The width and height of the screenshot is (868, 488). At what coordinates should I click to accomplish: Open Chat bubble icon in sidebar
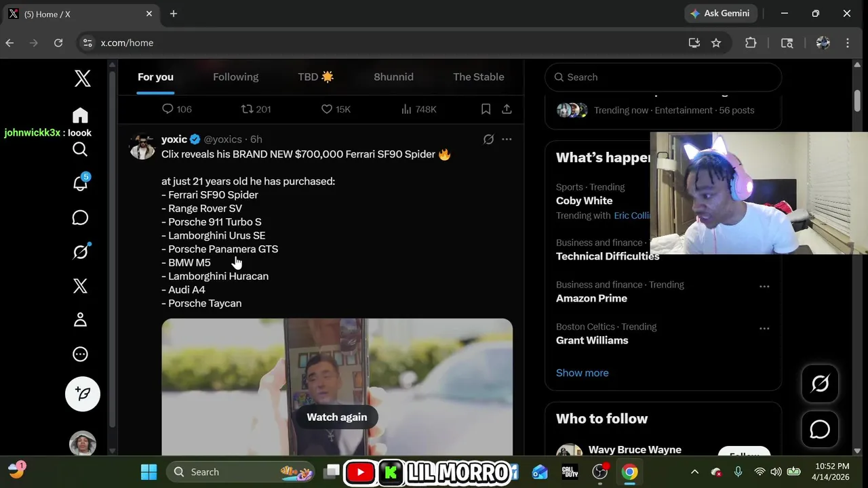80,218
